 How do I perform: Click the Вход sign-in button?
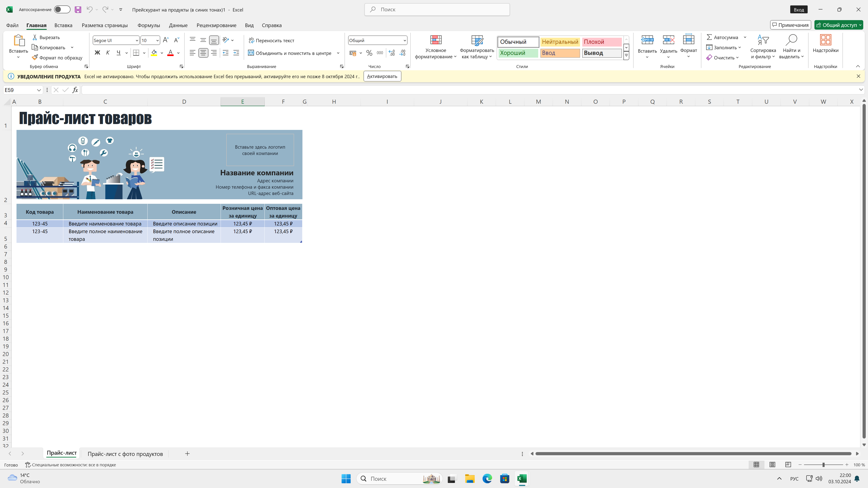pos(799,9)
